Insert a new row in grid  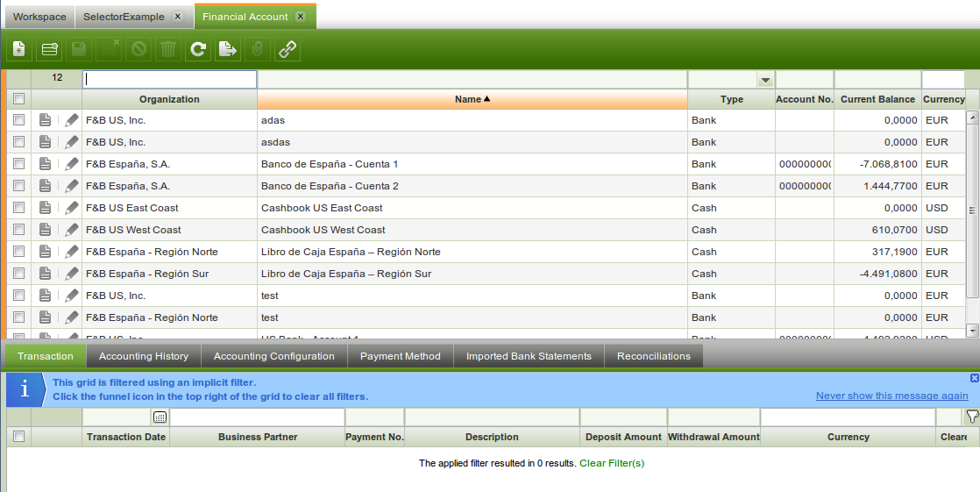pos(49,49)
